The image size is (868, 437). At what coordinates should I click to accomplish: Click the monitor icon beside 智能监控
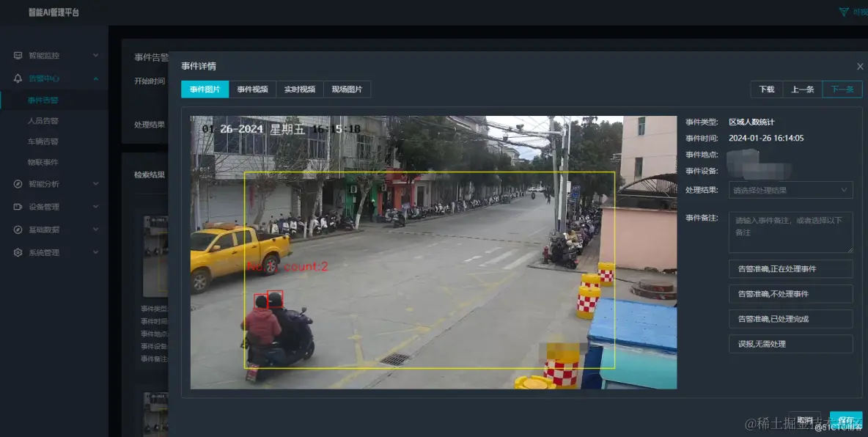[18, 56]
